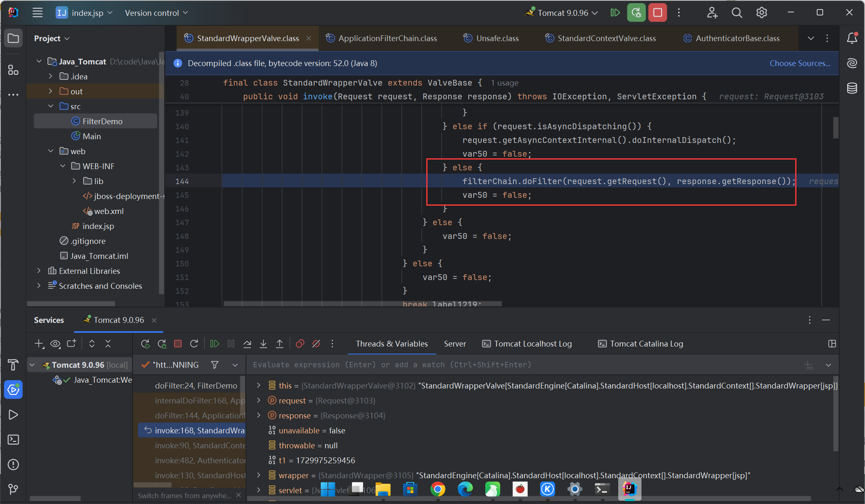Viewport: 865px width, 504px height.
Task: Expand the out folder
Action: click(51, 91)
